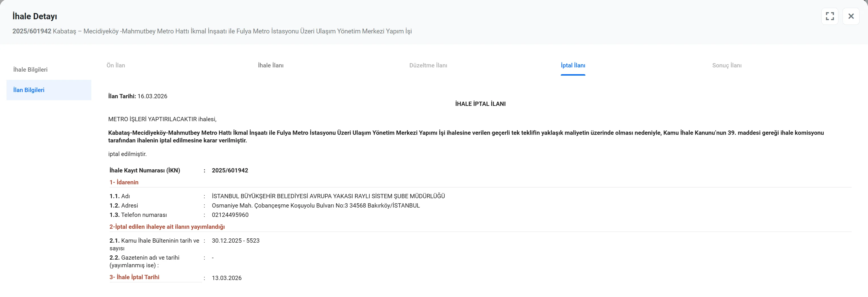This screenshot has height=297, width=868.
Task: Click the cancellation date 13.03.2026
Action: pos(226,278)
